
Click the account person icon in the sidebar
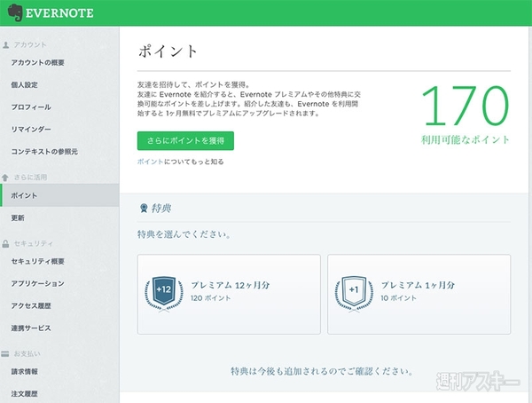click(5, 45)
